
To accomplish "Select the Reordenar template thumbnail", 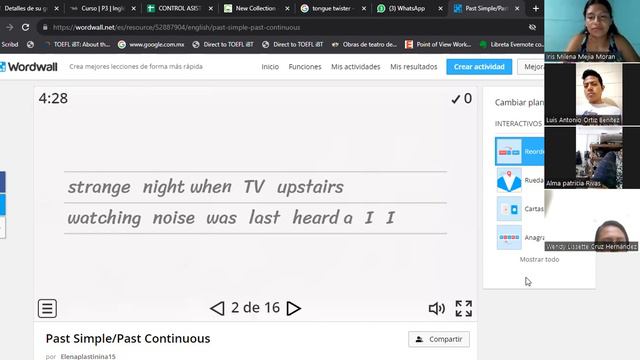I will [x=509, y=151].
